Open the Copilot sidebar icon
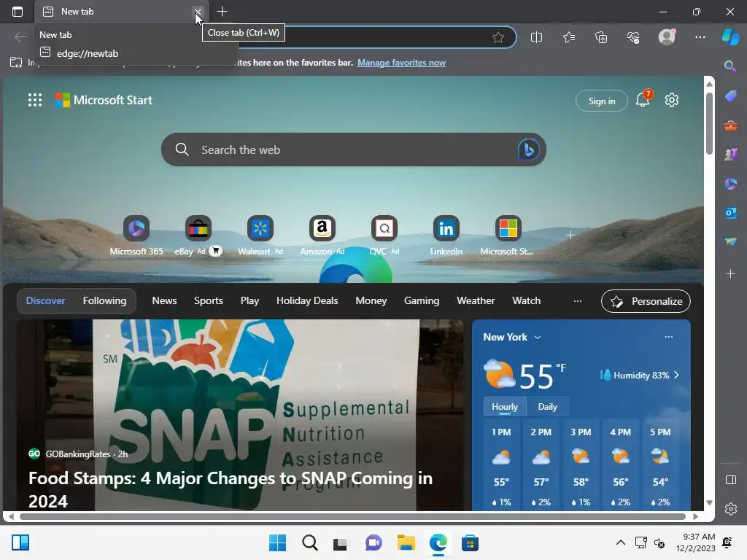Image resolution: width=747 pixels, height=560 pixels. [731, 37]
